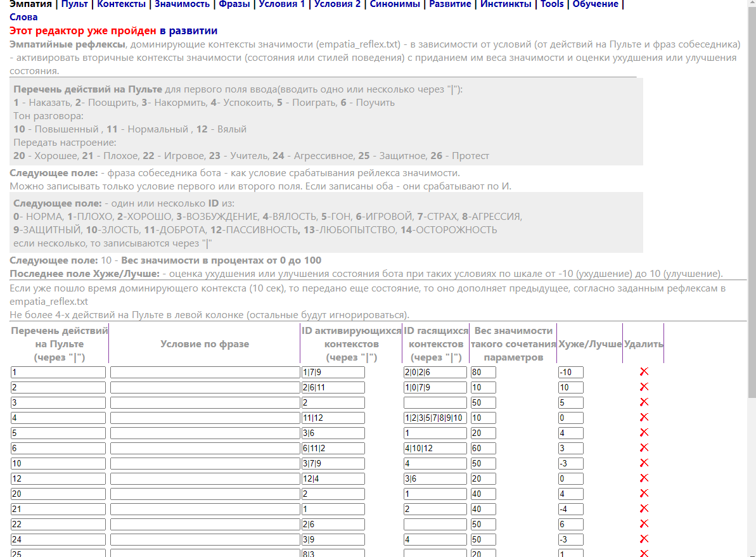Open the Слова link
756x557 pixels.
(23, 17)
